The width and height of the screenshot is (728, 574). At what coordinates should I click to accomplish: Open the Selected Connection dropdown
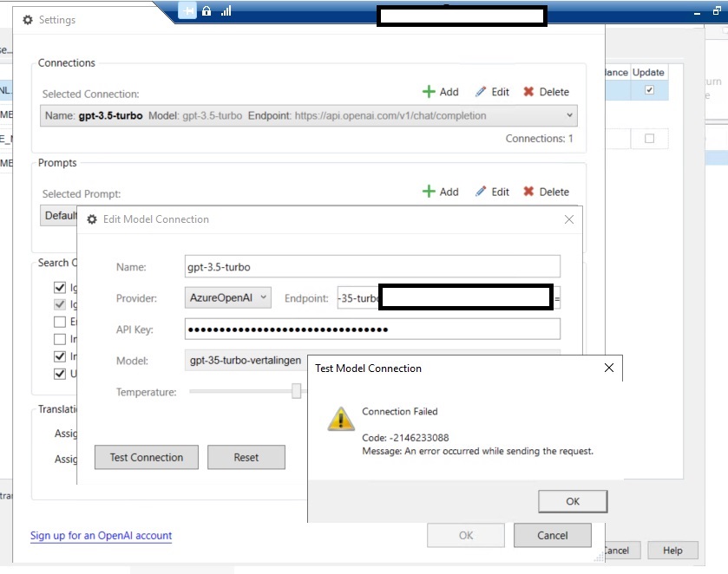pyautogui.click(x=567, y=114)
